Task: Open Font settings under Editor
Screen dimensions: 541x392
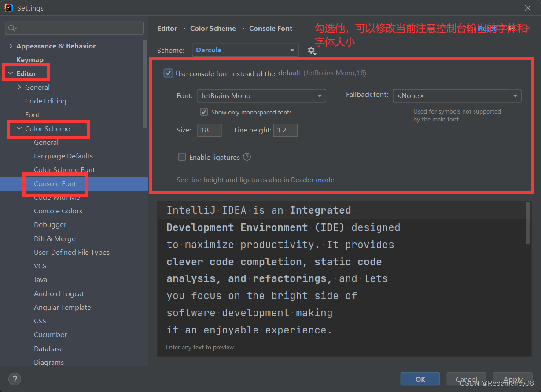Action: (x=32, y=114)
